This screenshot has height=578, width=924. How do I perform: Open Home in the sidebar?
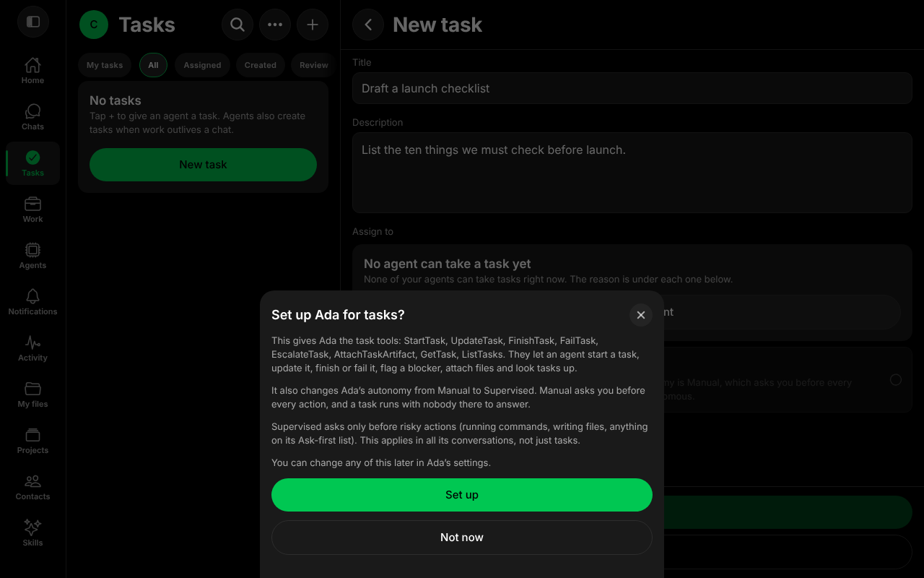tap(32, 71)
